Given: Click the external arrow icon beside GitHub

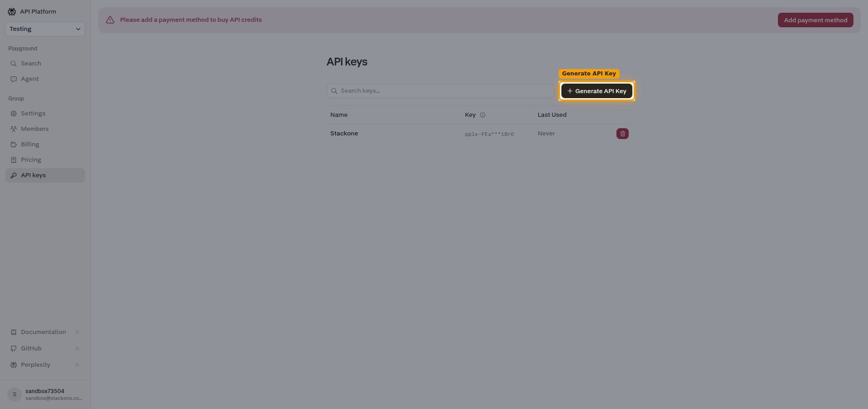Looking at the screenshot, I should pos(77,349).
